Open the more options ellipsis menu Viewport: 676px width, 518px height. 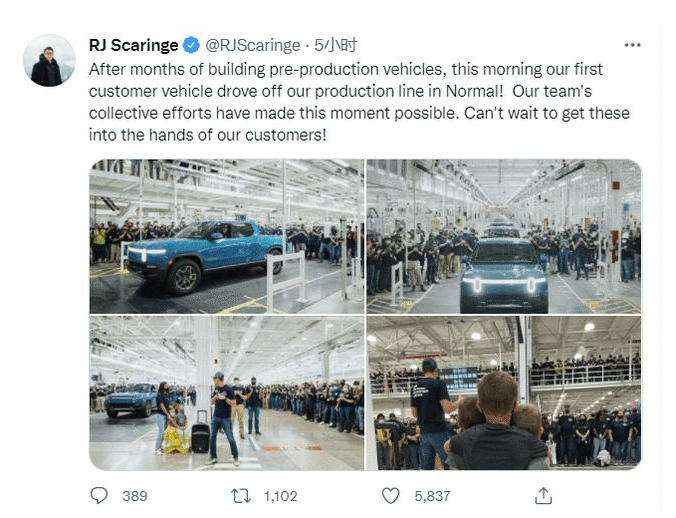pos(632,46)
